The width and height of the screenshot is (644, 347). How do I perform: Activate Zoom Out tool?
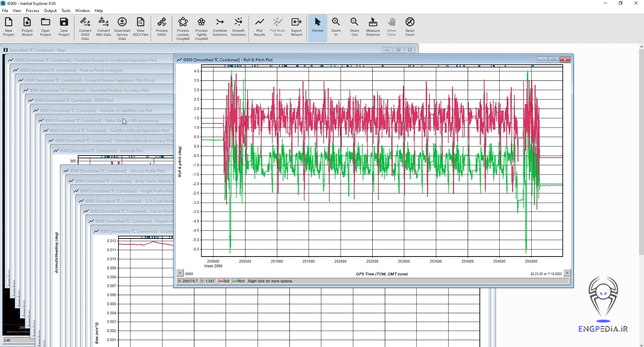[354, 27]
